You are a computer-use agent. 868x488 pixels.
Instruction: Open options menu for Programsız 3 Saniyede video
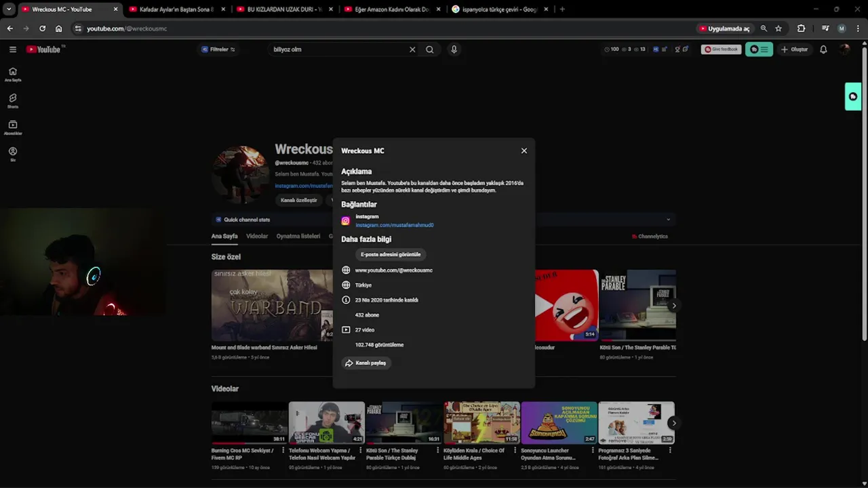[x=670, y=451]
